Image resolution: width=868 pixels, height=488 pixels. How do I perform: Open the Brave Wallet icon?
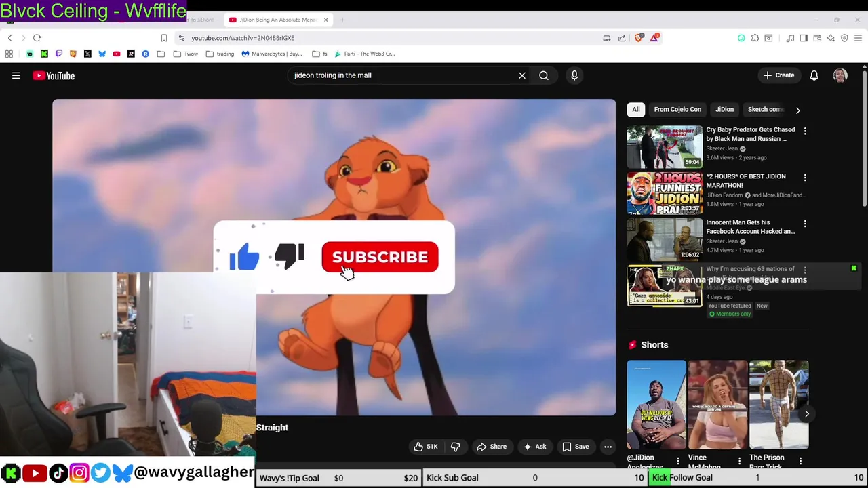click(x=817, y=38)
